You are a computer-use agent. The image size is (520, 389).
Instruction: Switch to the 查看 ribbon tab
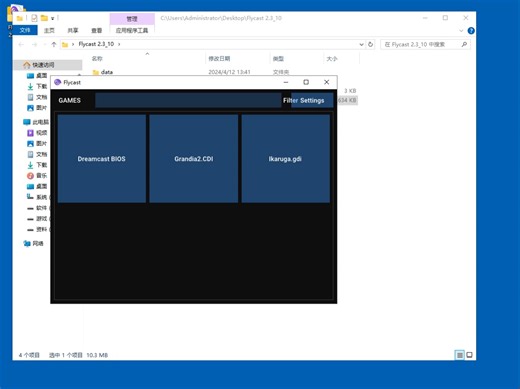[x=97, y=30]
